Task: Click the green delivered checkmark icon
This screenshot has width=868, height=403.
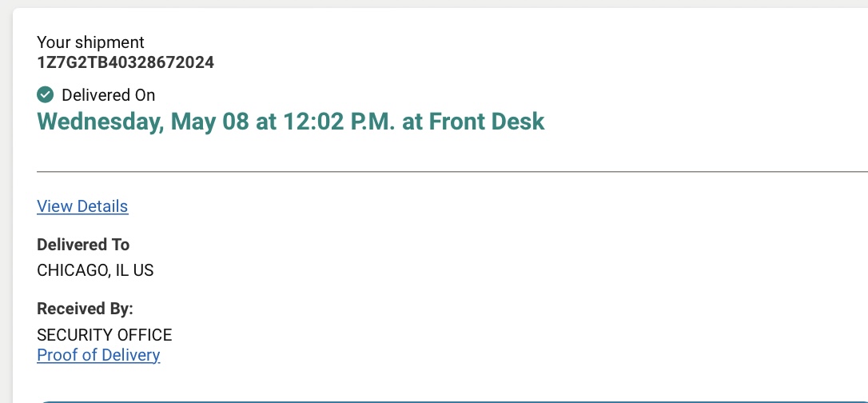Action: 45,94
